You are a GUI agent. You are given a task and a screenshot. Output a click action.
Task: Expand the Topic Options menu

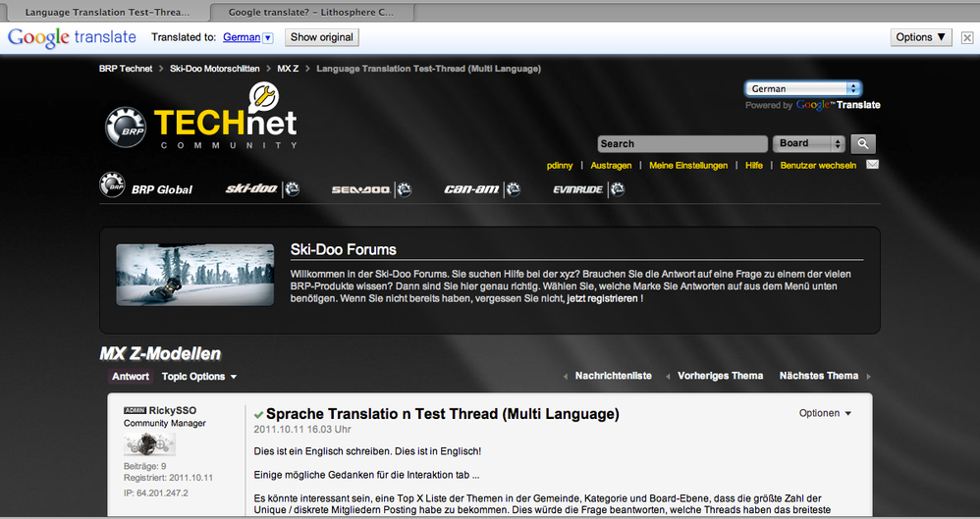[199, 377]
